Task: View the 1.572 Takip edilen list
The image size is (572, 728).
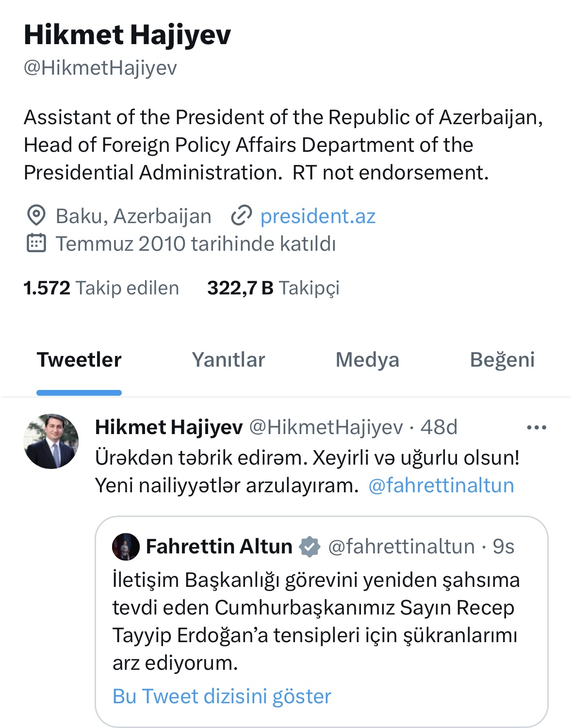Action: (101, 288)
